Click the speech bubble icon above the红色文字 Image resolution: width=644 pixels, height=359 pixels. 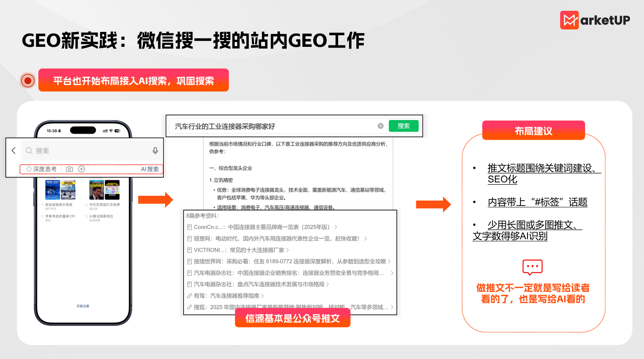tap(532, 267)
